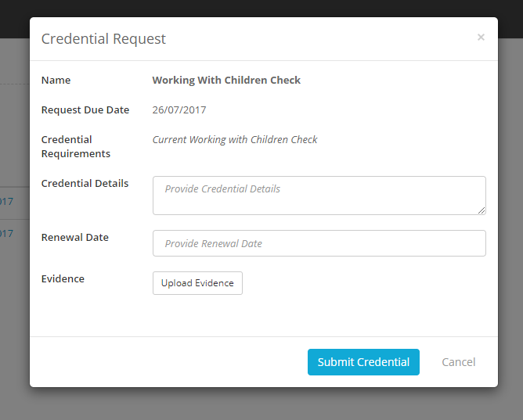Click the Credential Details text area

319,195
